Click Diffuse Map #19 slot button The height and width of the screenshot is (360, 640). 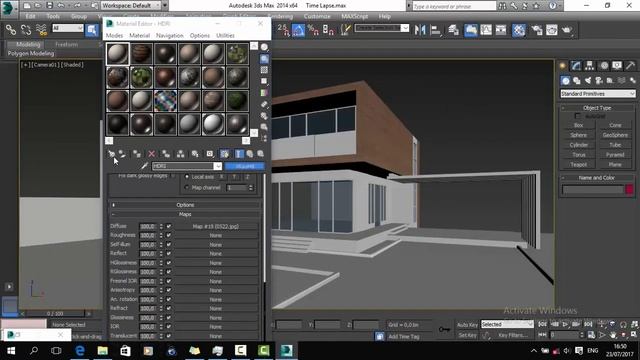[216, 226]
